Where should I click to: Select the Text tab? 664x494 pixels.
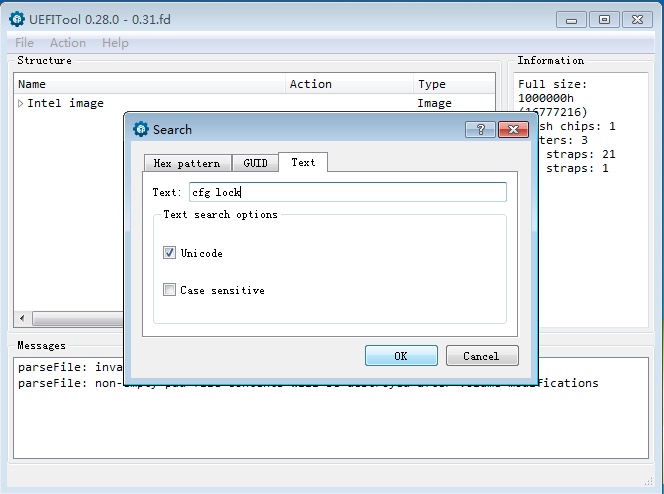(x=303, y=162)
